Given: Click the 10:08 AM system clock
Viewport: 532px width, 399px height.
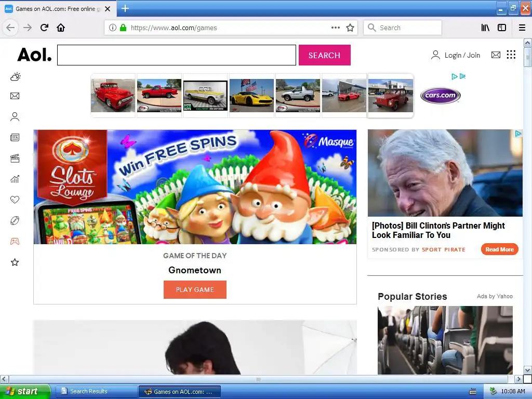Looking at the screenshot, I should [x=513, y=392].
